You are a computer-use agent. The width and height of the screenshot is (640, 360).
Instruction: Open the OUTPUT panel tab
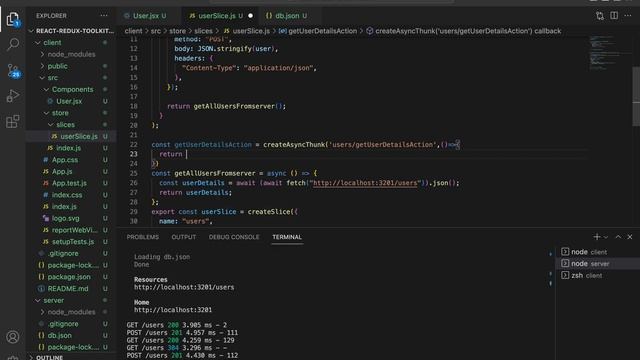pyautogui.click(x=184, y=237)
